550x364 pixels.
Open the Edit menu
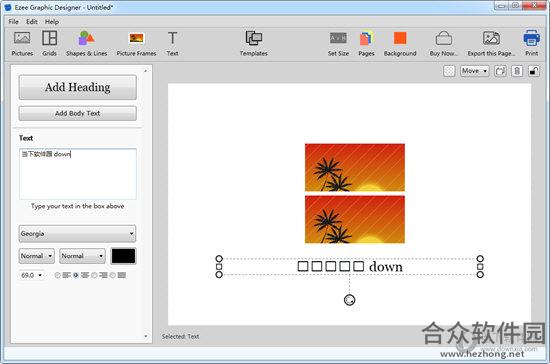pos(32,22)
